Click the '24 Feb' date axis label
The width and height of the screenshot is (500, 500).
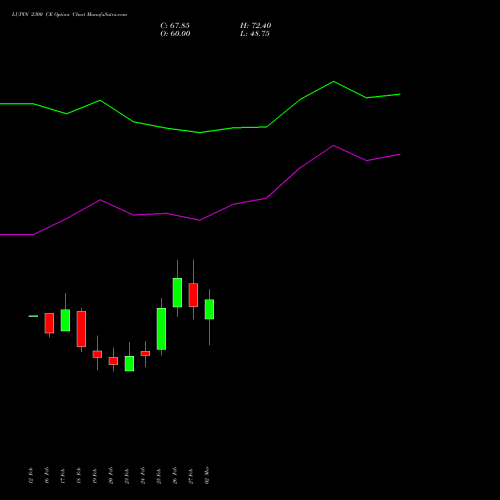click(x=143, y=475)
